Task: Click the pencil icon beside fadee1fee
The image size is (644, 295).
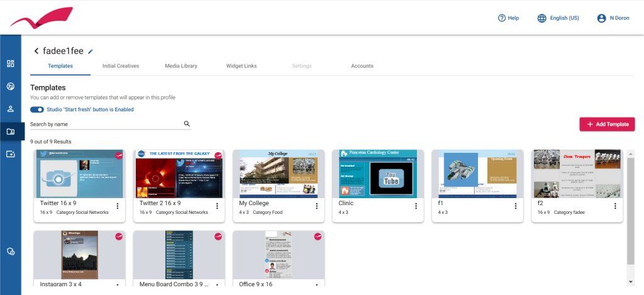Action: tap(91, 51)
